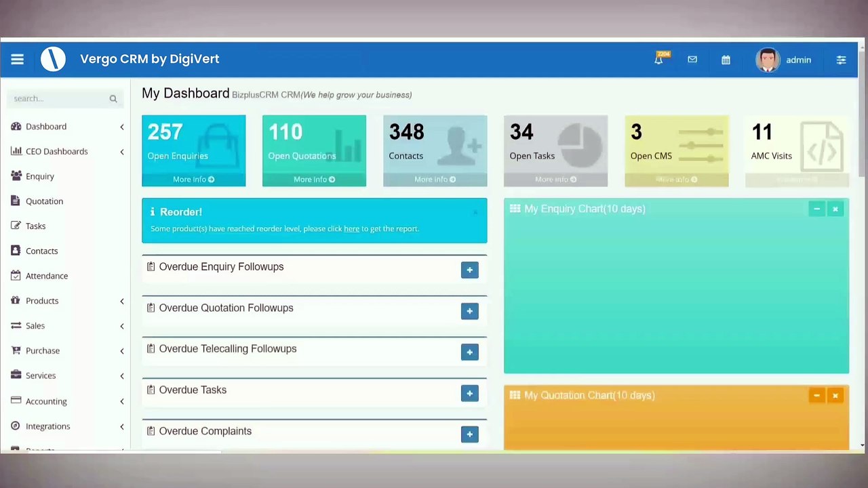Open the settings sliders icon in header
Screen dimensions: 868x488
841,60
